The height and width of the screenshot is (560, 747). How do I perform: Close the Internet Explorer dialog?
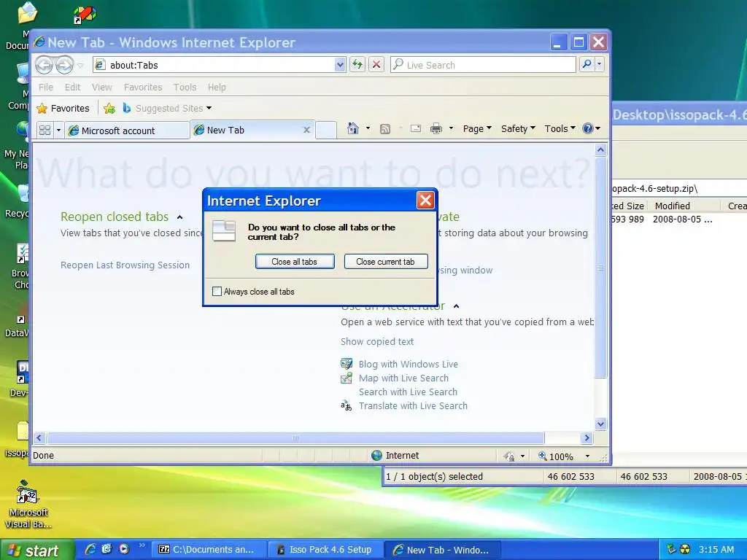425,201
